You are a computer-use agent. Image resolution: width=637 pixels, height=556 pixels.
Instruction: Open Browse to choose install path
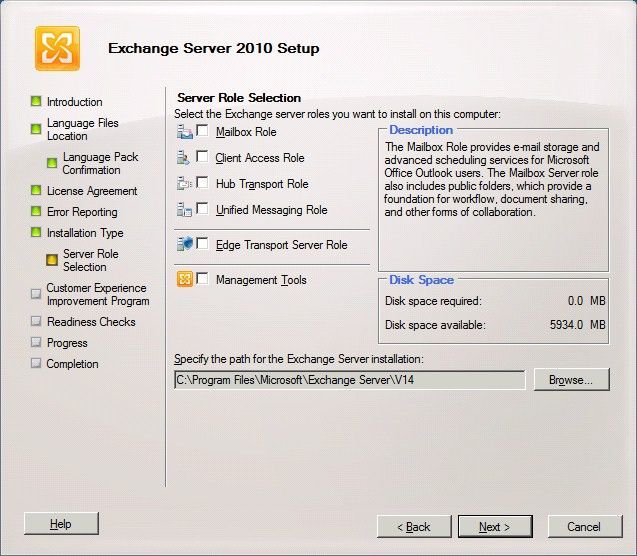(x=572, y=380)
